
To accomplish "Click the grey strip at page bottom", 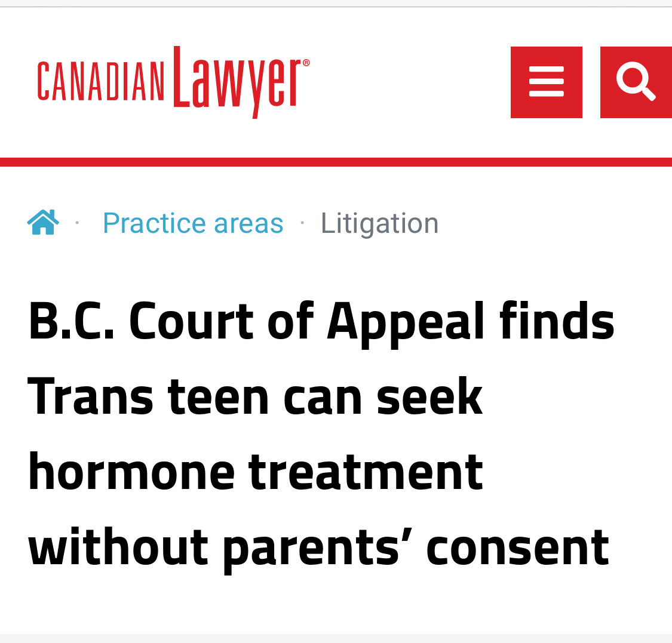I will pyautogui.click(x=336, y=638).
